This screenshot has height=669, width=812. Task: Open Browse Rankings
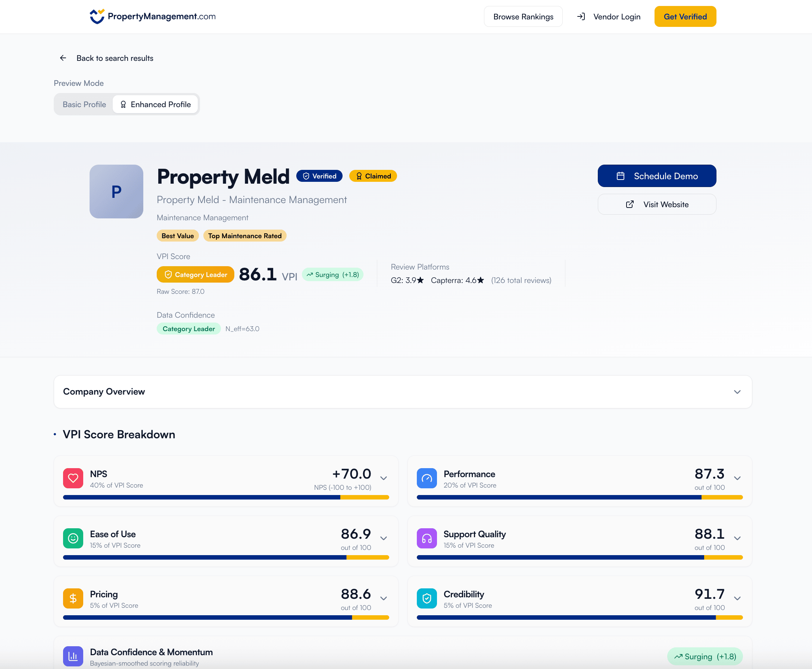(523, 16)
